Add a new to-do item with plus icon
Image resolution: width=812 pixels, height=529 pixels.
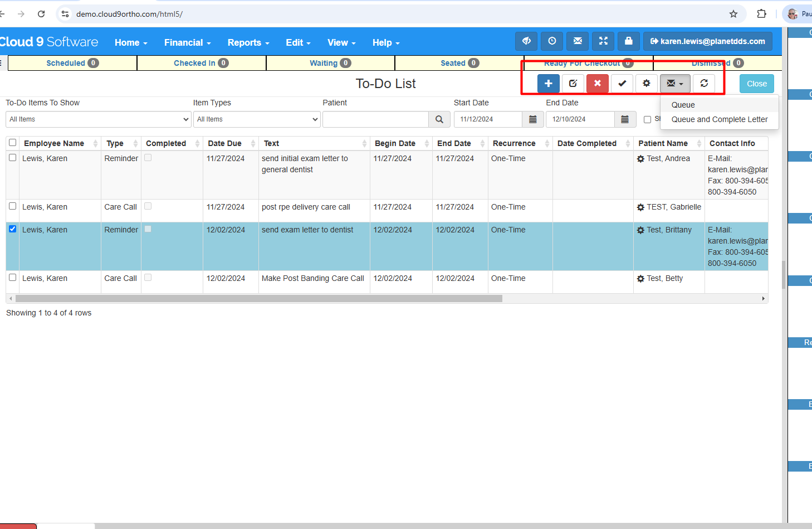(x=548, y=84)
